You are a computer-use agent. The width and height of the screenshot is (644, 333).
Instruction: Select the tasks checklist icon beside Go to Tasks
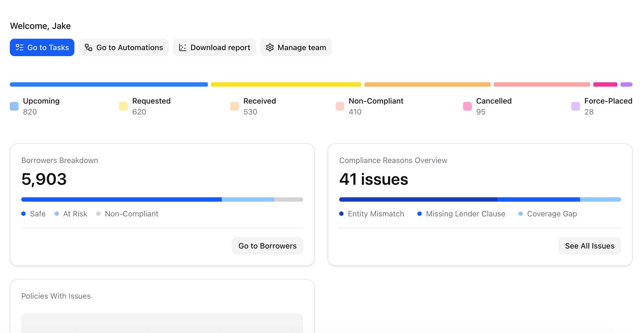(x=19, y=47)
